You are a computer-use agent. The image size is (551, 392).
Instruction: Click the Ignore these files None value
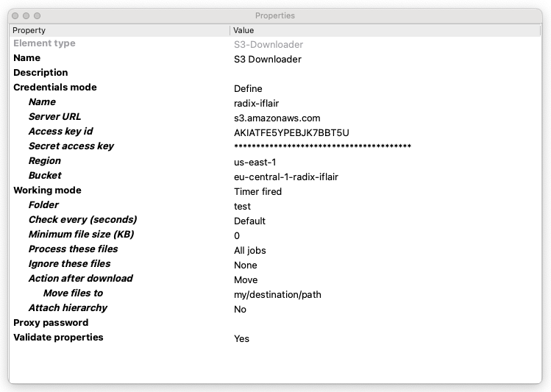246,266
